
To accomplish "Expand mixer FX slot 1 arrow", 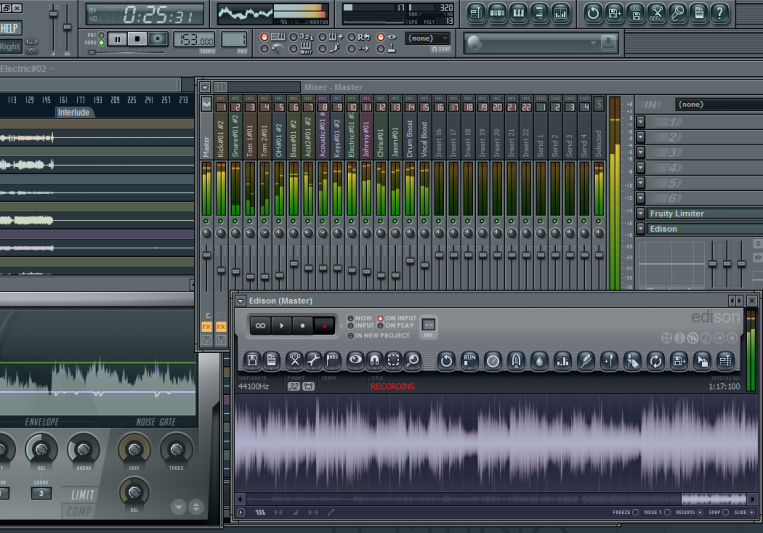I will point(640,122).
